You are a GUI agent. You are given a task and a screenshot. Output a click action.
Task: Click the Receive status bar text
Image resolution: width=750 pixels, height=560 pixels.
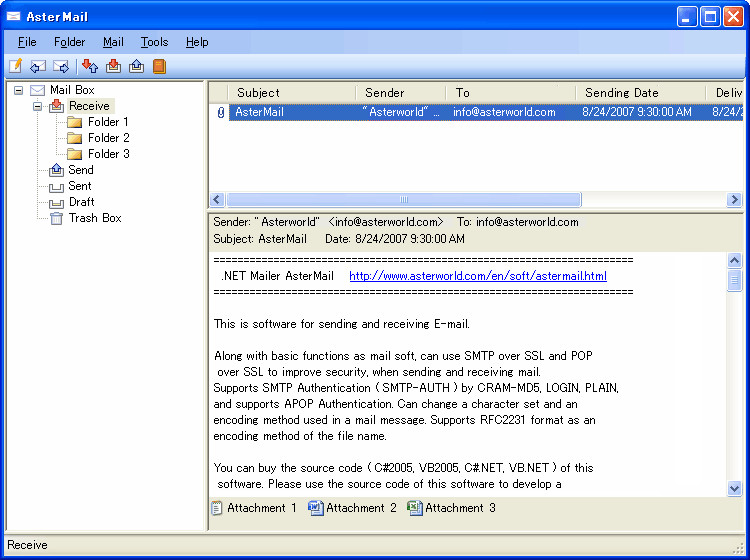27,545
